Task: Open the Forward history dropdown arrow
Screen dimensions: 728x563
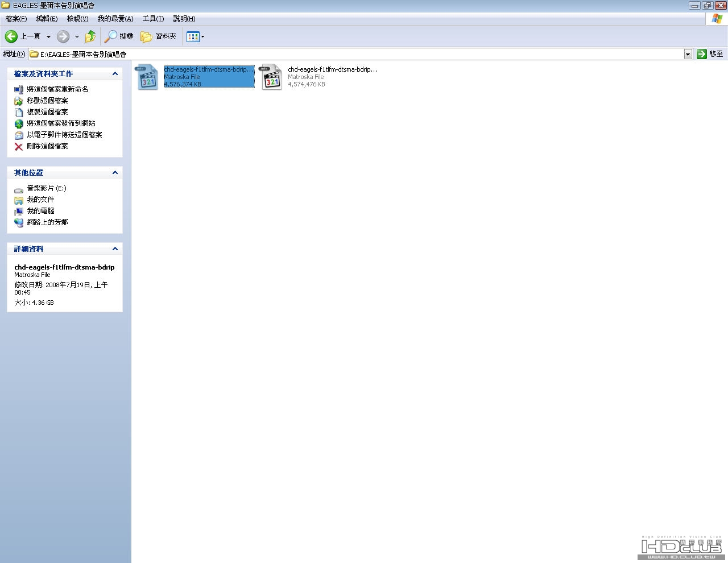Action: pyautogui.click(x=77, y=36)
